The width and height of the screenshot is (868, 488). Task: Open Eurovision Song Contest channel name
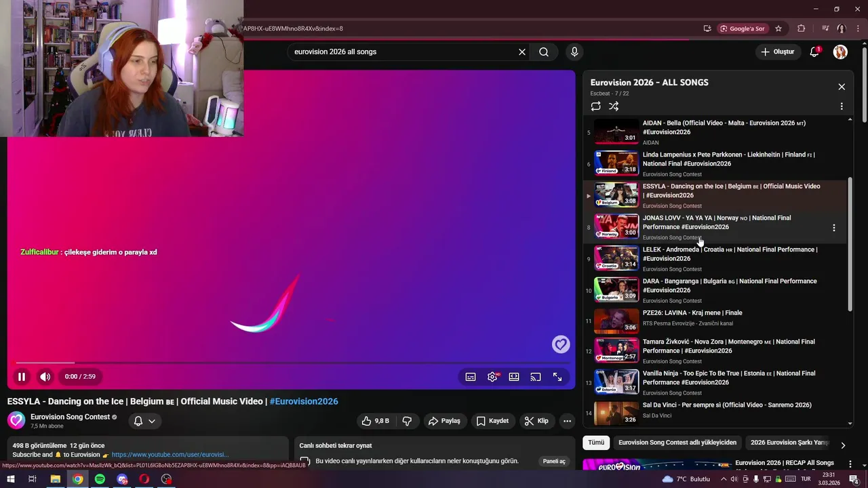[x=70, y=417]
